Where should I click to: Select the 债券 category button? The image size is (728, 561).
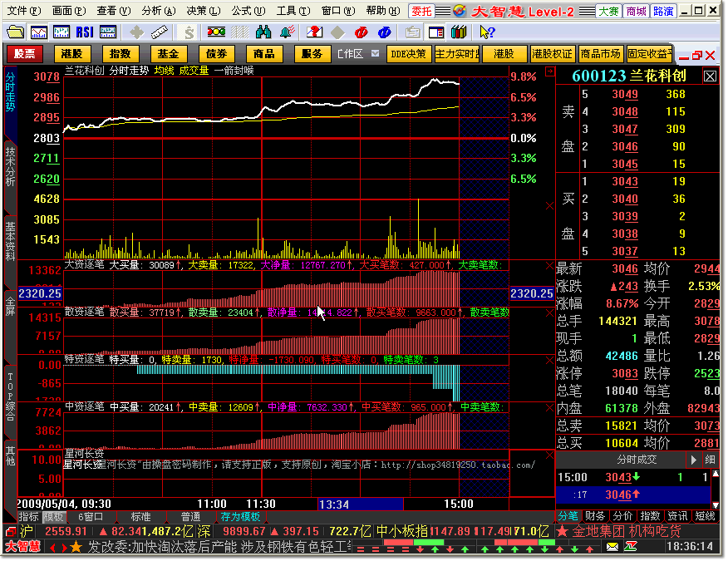[216, 54]
